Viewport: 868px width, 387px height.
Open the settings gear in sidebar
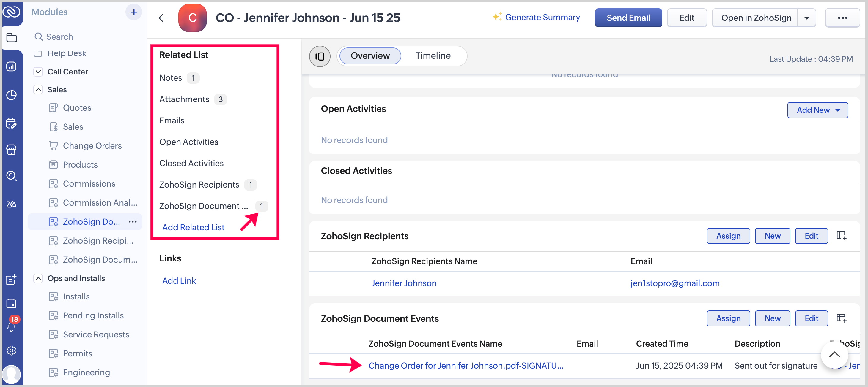12,350
